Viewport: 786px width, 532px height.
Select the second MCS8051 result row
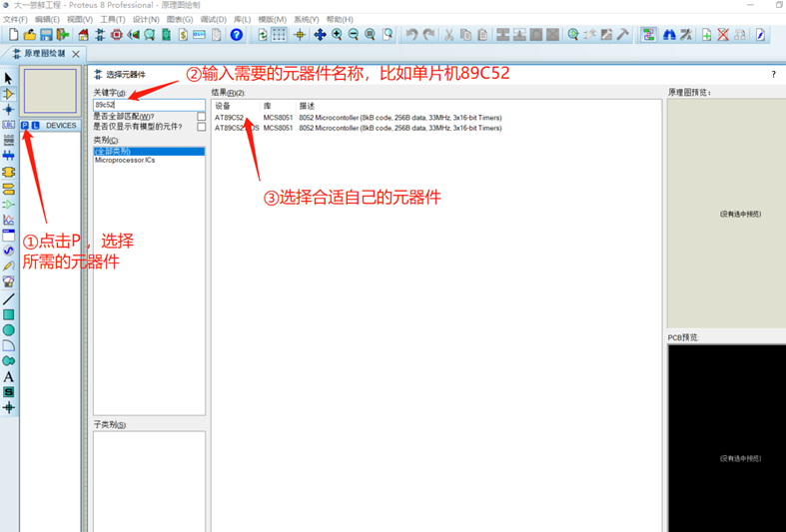pyautogui.click(x=358, y=128)
